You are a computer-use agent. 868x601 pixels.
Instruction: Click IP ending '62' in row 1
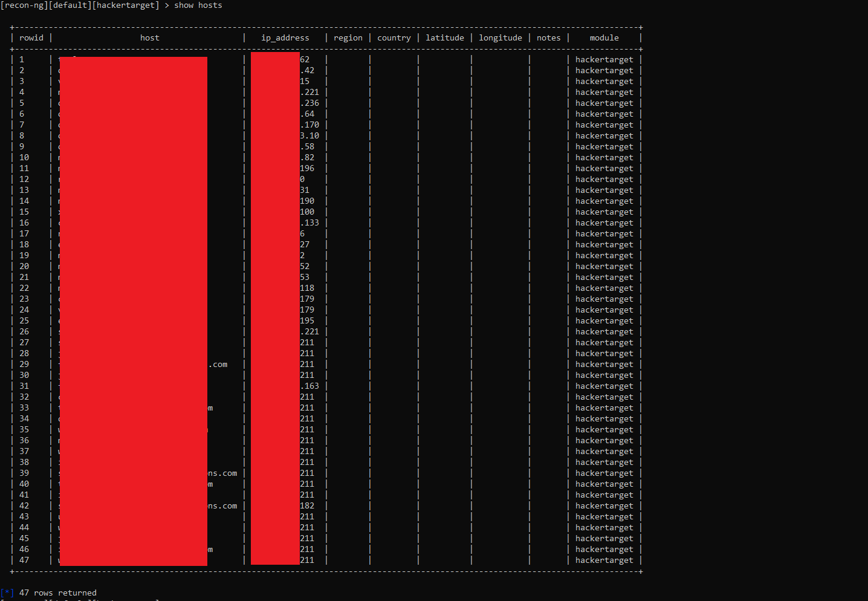305,59
